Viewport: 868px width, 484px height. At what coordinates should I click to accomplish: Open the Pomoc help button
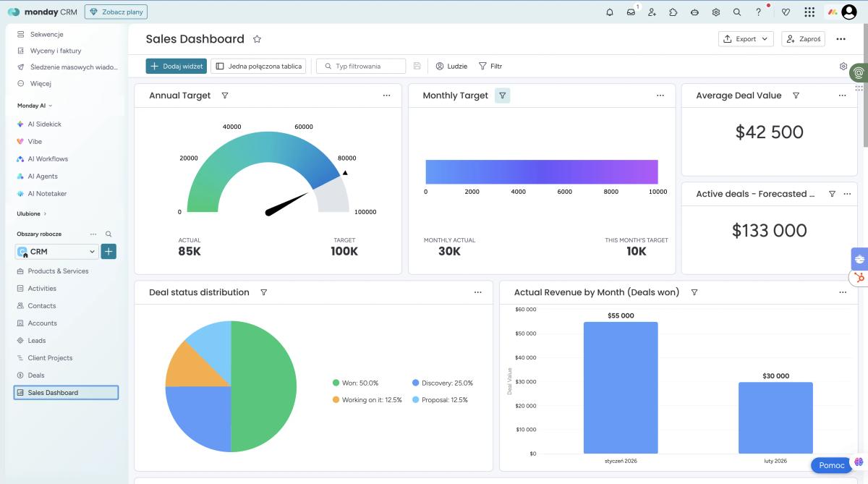tap(831, 465)
